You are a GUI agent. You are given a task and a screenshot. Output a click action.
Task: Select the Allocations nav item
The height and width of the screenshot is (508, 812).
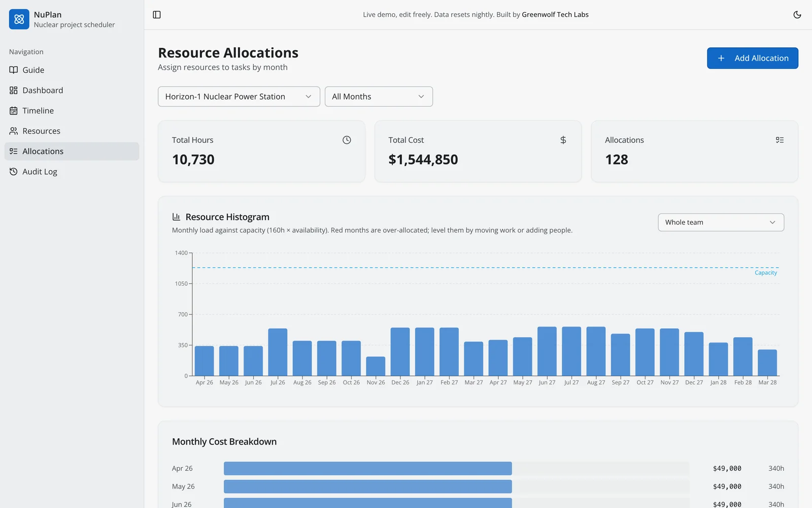(72, 151)
